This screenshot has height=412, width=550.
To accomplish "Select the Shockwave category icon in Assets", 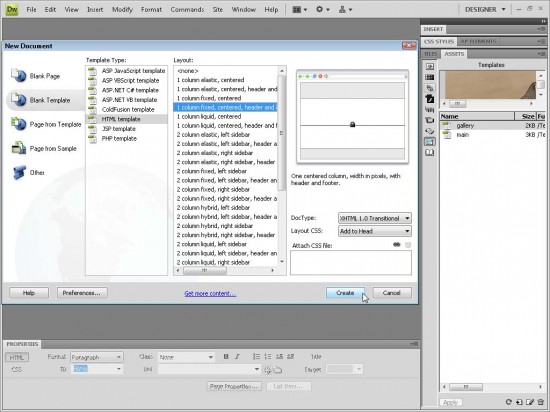I will (x=430, y=109).
